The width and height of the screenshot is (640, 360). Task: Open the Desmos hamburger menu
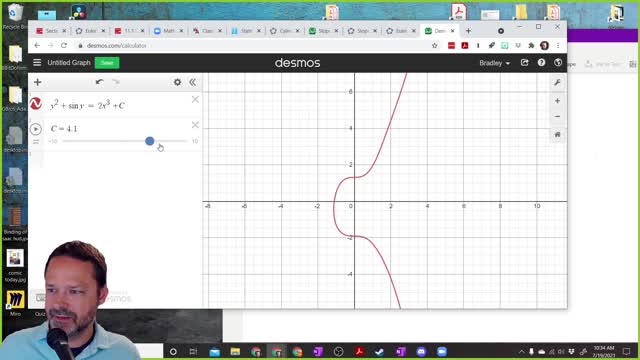coord(37,62)
